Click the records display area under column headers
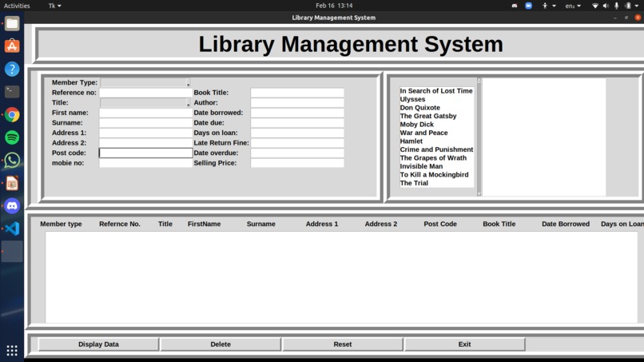The height and width of the screenshot is (362, 644). (341, 277)
